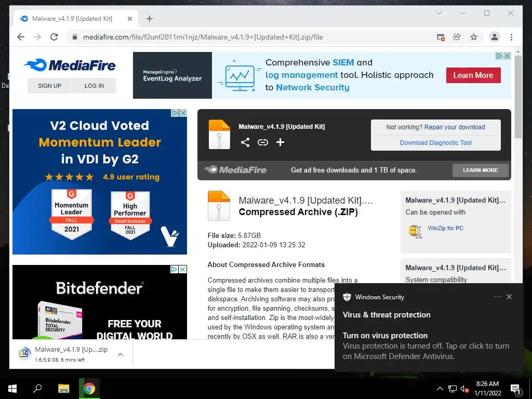532x399 pixels.
Task: Go back using browser back arrow
Action: pyautogui.click(x=21, y=37)
